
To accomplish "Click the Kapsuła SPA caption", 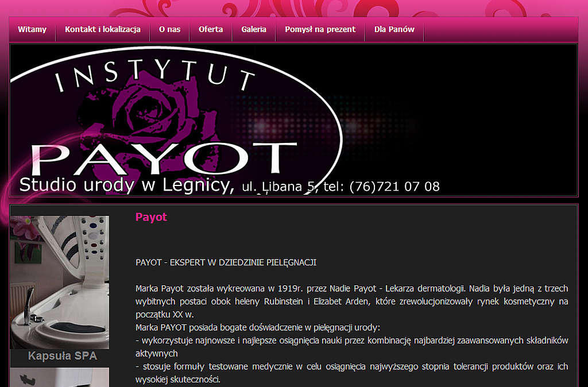I will tap(63, 356).
